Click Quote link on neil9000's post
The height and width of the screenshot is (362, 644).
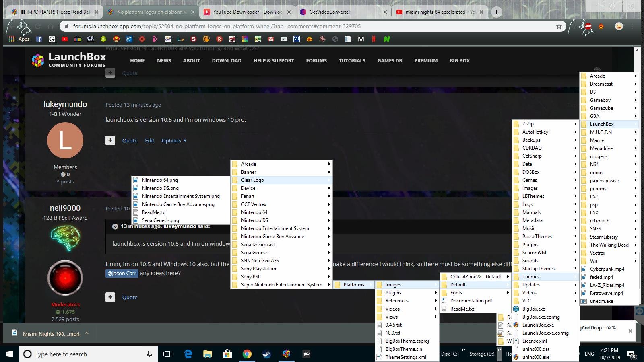(130, 297)
